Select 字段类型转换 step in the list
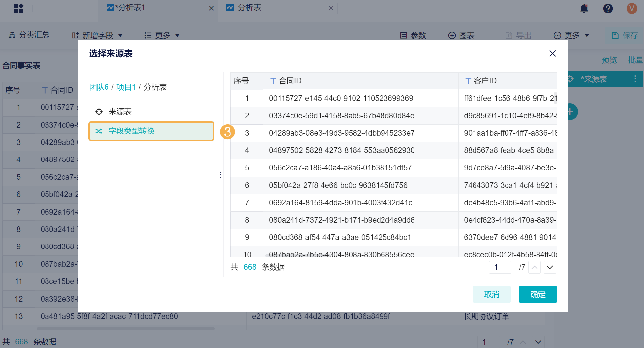Viewport: 644px width, 348px height. 151,131
